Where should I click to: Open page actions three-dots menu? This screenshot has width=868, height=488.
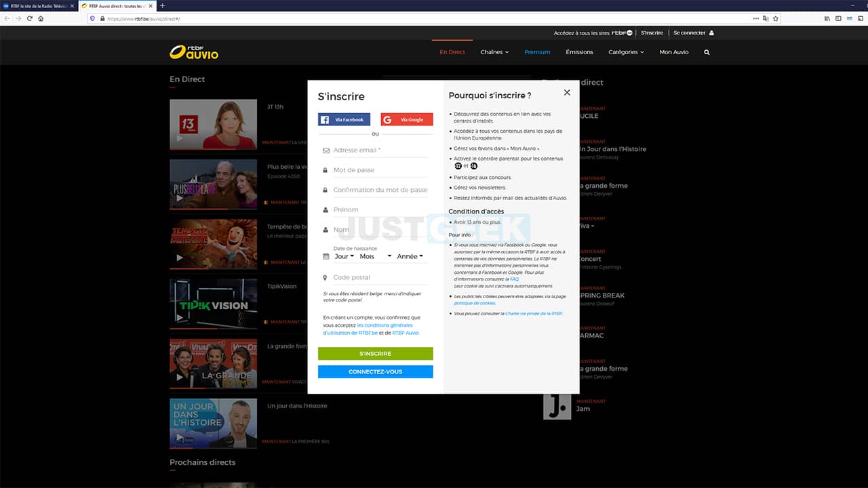click(x=756, y=18)
